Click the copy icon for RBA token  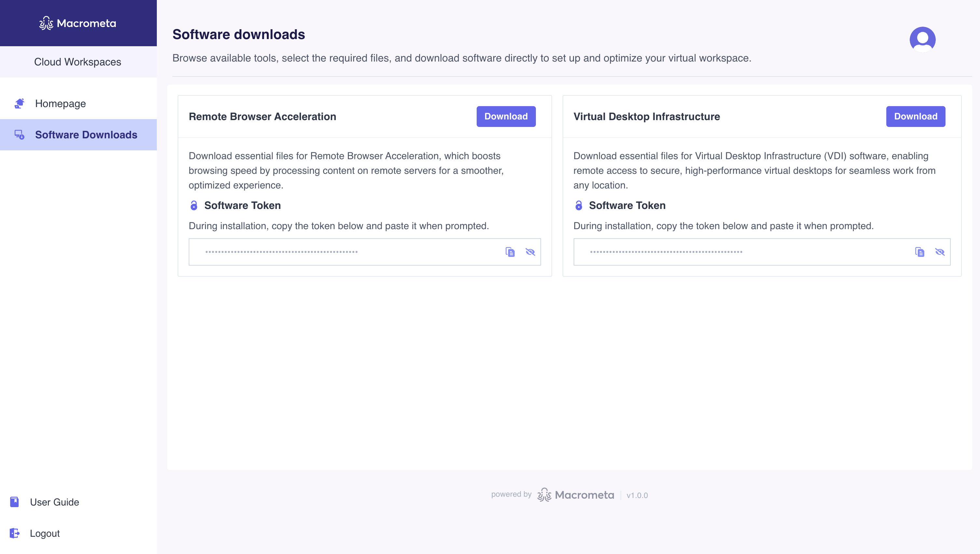click(510, 252)
